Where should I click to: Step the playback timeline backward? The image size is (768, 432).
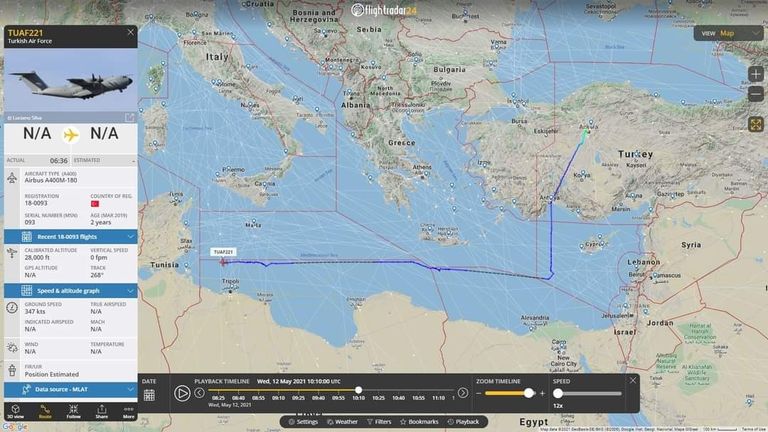(199, 393)
